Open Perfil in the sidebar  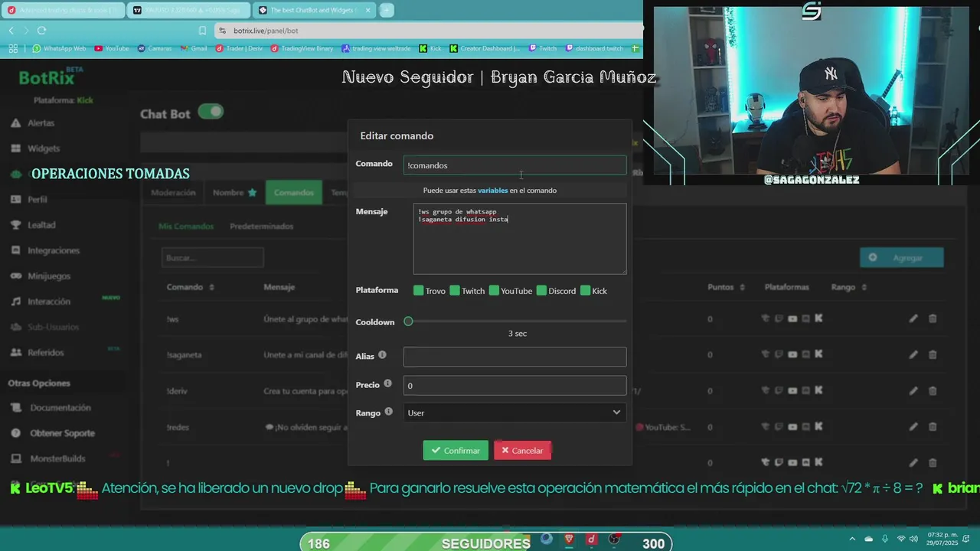[x=37, y=200]
